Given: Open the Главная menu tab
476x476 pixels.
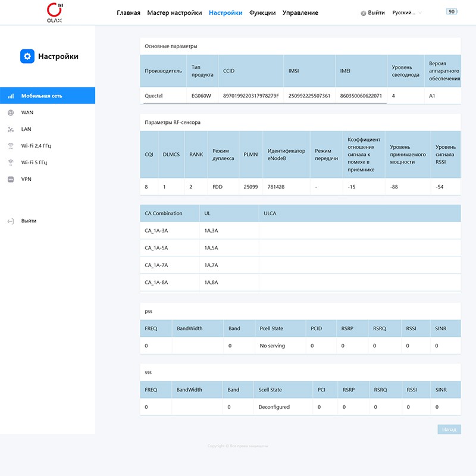Looking at the screenshot, I should click(x=129, y=12).
